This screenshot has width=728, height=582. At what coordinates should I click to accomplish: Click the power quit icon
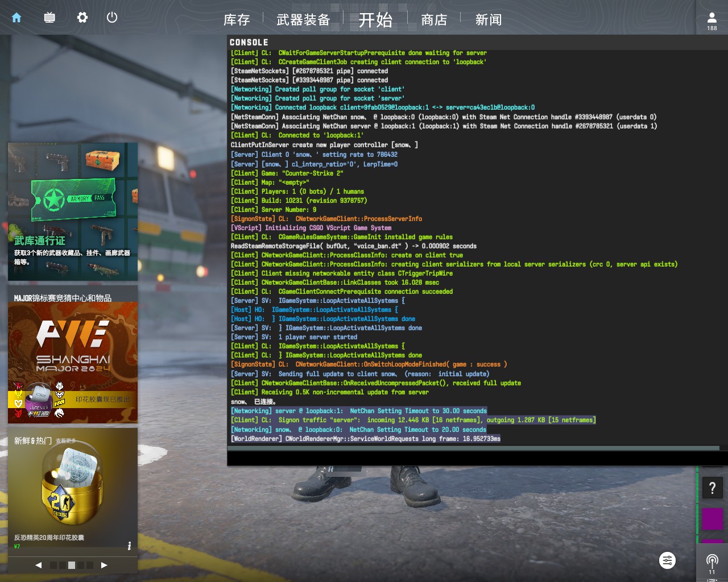click(x=112, y=18)
